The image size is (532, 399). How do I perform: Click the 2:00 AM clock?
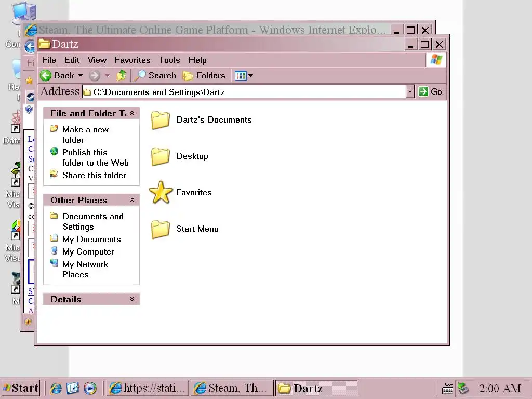coord(500,388)
